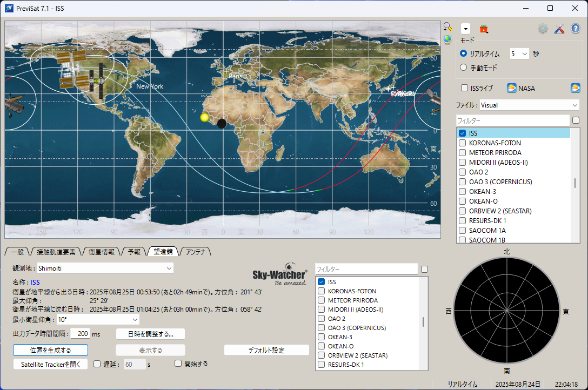Check OKEAN-O in telescope tab list
The height and width of the screenshot is (390, 588).
(x=322, y=346)
